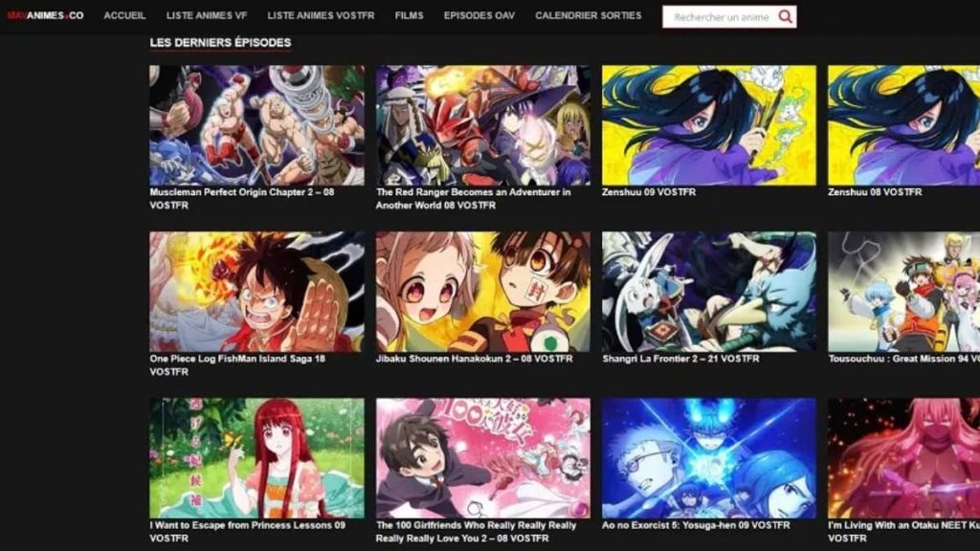Open the Jibaku Shounen Hanakokun 2 thumbnail
Screen dimensions: 980x551
click(483, 292)
